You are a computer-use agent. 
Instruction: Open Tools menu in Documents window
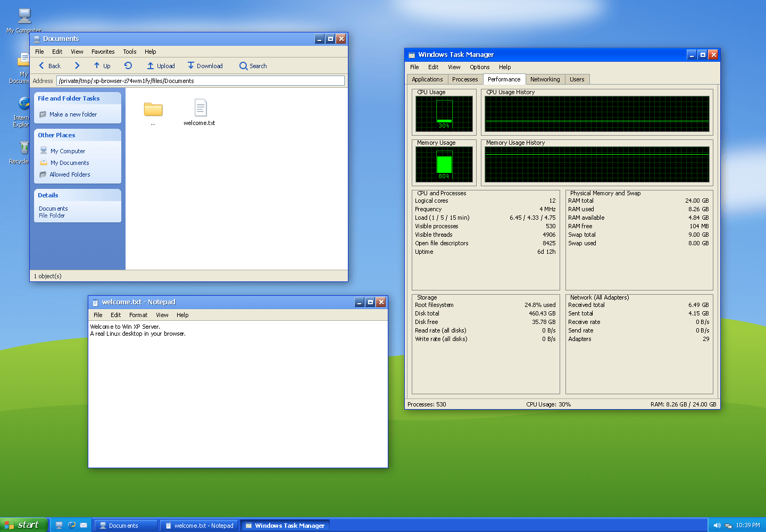(x=130, y=52)
